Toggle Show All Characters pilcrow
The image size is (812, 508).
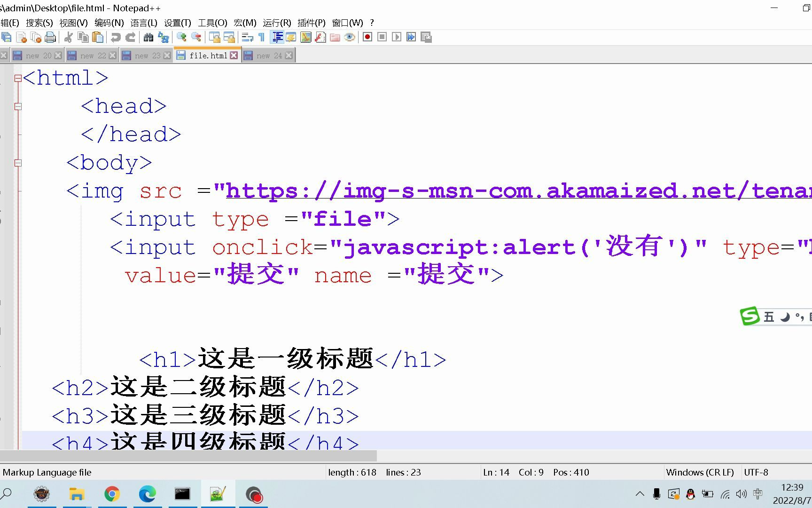click(x=262, y=37)
